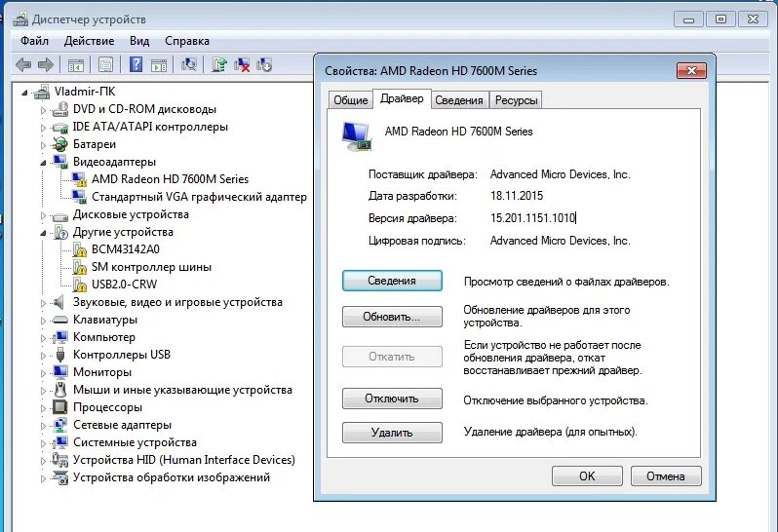Screen dimensions: 778x532
Task: Click the Отмена button
Action: click(x=666, y=475)
